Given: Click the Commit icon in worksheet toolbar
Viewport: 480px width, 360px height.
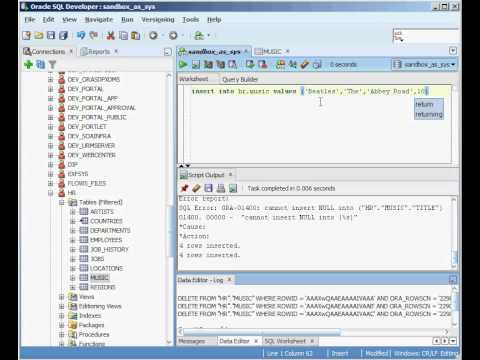Looking at the screenshot, I should point(250,64).
